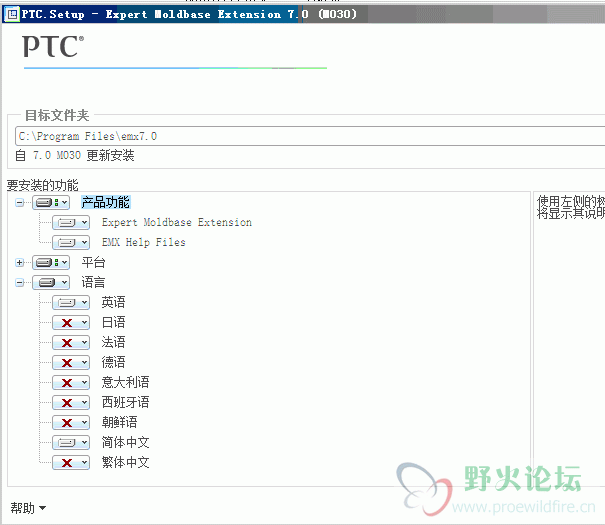The width and height of the screenshot is (605, 525).
Task: Select the 朝鲜语 language item
Action: (120, 423)
